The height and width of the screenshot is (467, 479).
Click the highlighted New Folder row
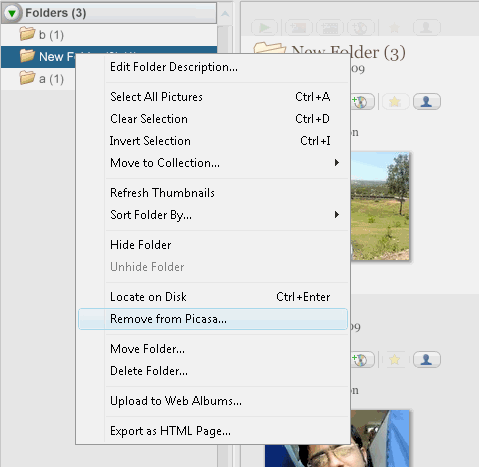pos(109,57)
